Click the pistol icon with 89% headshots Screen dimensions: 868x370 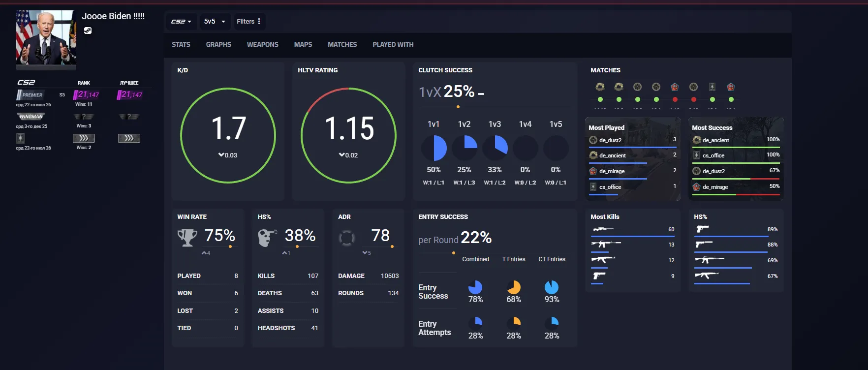pyautogui.click(x=702, y=229)
